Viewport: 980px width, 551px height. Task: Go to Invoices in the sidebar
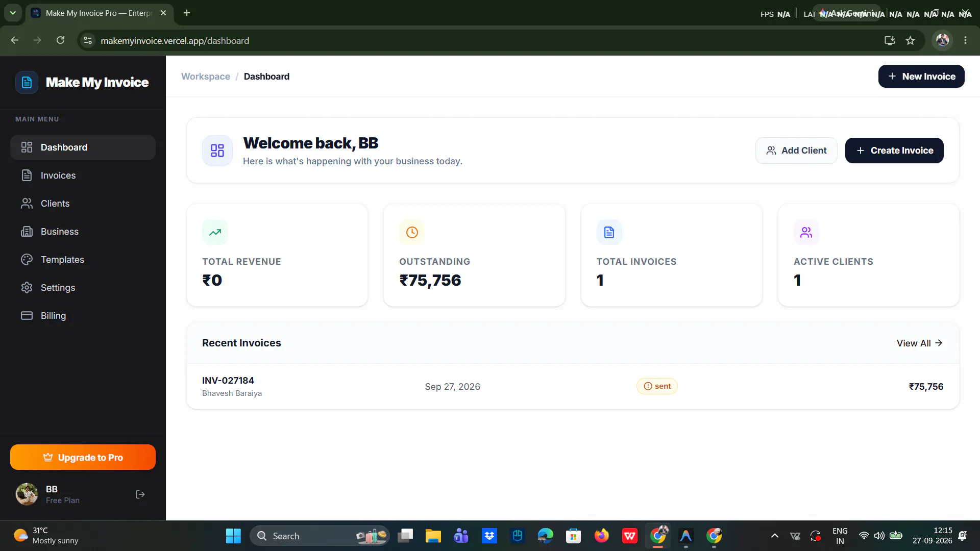(83, 176)
